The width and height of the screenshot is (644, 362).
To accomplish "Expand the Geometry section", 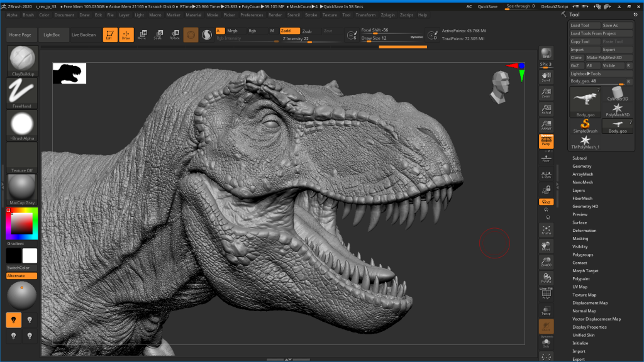I will point(582,166).
